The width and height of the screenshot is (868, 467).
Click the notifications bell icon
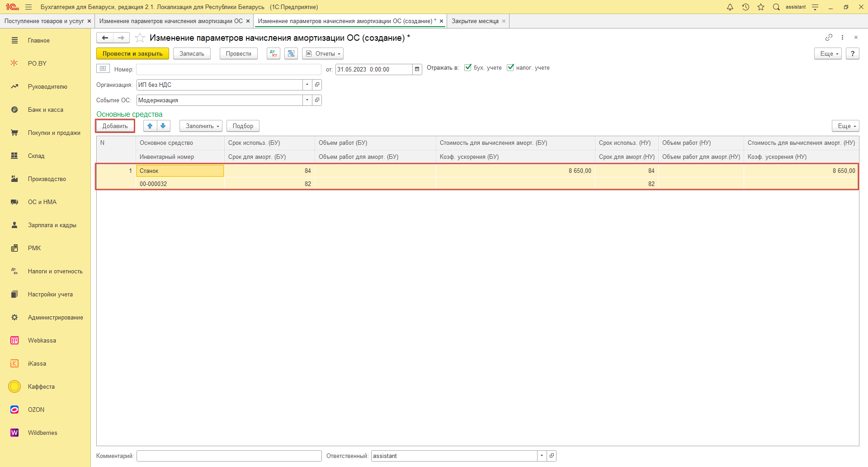(730, 7)
